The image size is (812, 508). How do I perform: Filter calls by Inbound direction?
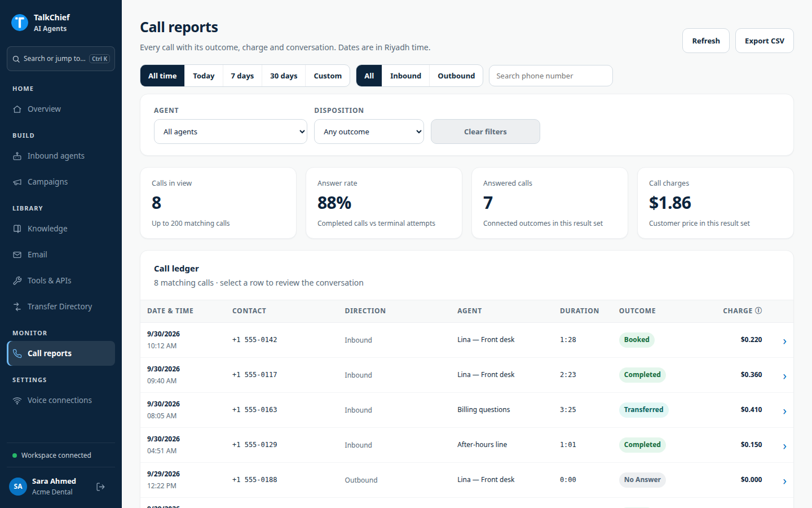[x=405, y=76]
